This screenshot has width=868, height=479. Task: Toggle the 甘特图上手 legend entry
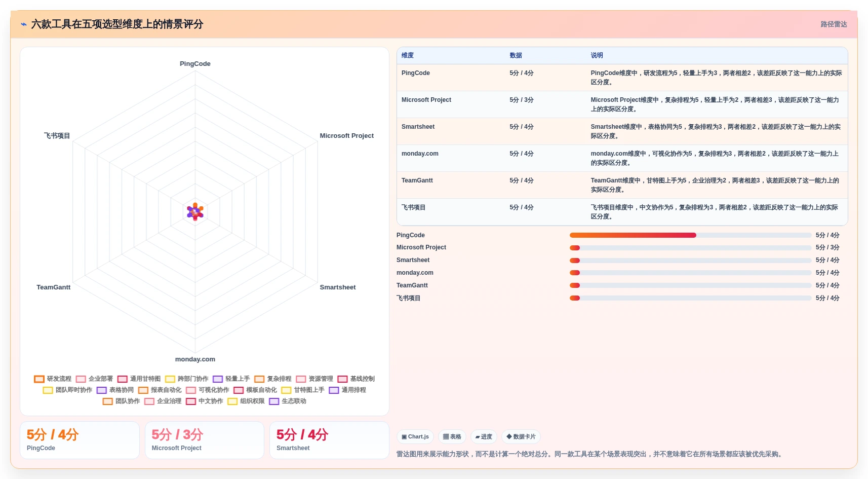point(303,390)
